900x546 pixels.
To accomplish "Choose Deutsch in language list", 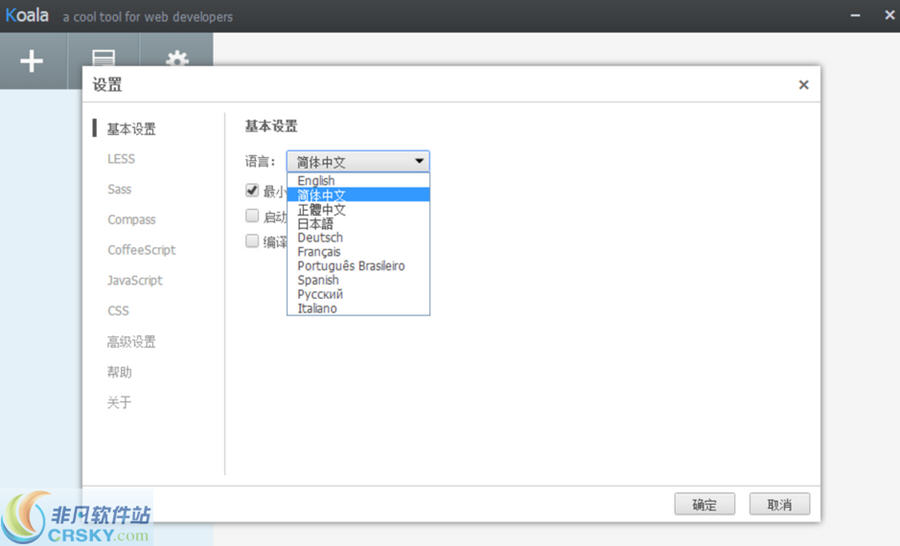I will [358, 237].
